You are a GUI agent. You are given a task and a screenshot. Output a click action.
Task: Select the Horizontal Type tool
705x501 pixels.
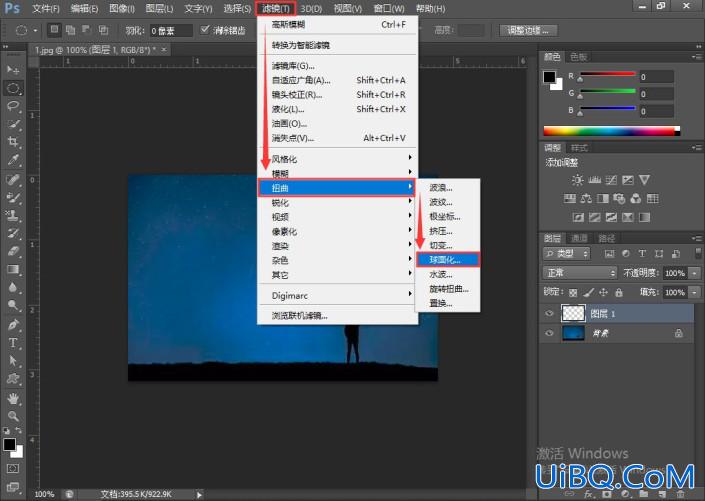(13, 343)
